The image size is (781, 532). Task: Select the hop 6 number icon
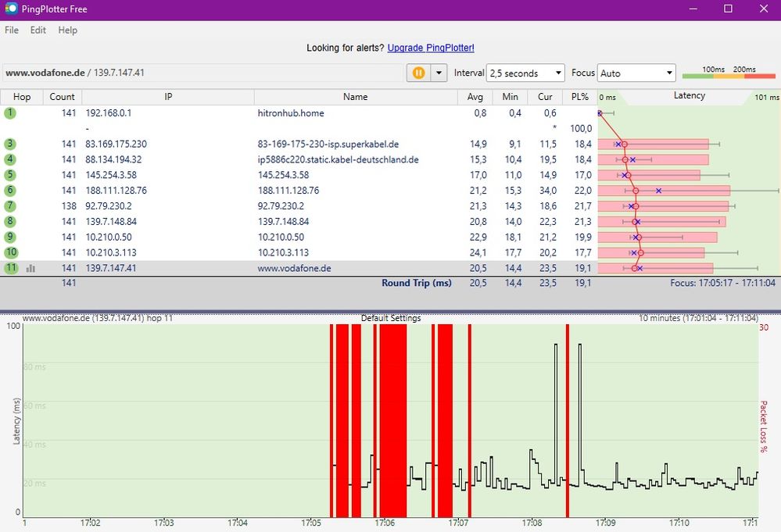coord(10,191)
